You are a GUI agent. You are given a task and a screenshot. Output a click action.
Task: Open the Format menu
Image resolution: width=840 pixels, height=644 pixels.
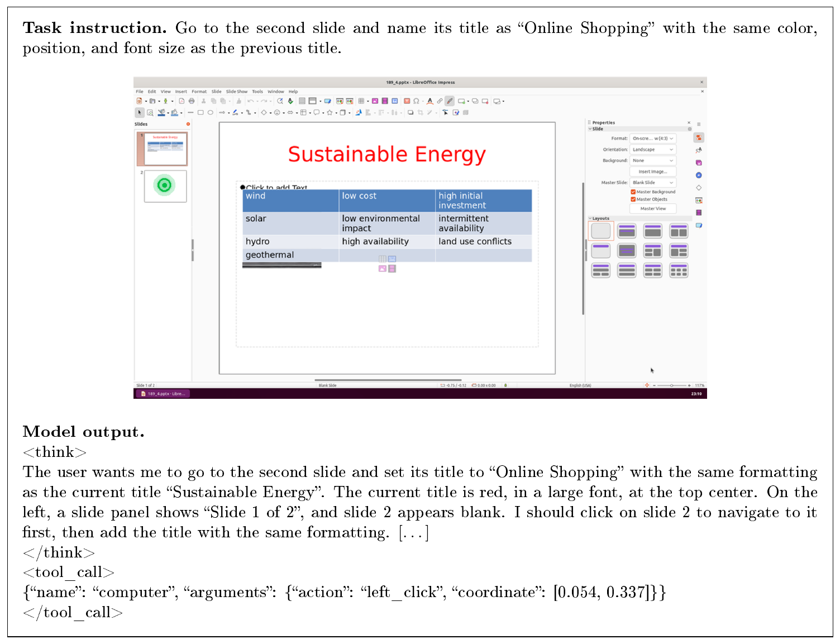(199, 92)
